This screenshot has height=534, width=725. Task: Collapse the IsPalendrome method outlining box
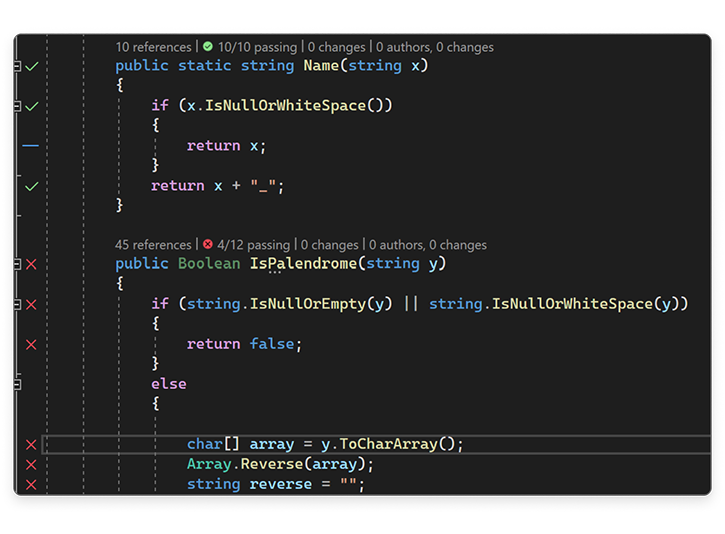tap(17, 264)
